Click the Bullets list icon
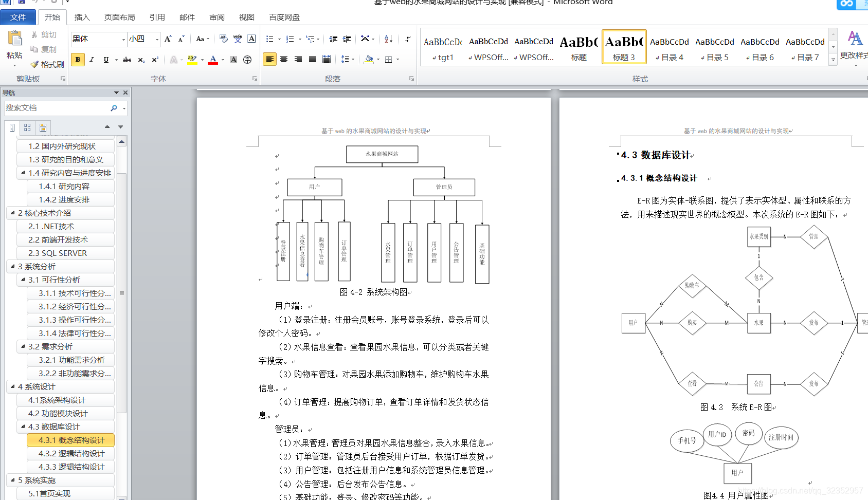Image resolution: width=868 pixels, height=500 pixels. 270,39
